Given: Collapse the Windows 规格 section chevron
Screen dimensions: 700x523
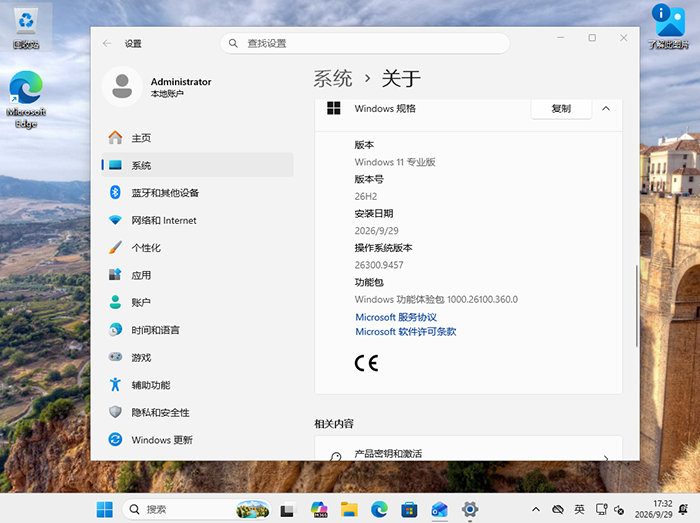Looking at the screenshot, I should pyautogui.click(x=606, y=108).
